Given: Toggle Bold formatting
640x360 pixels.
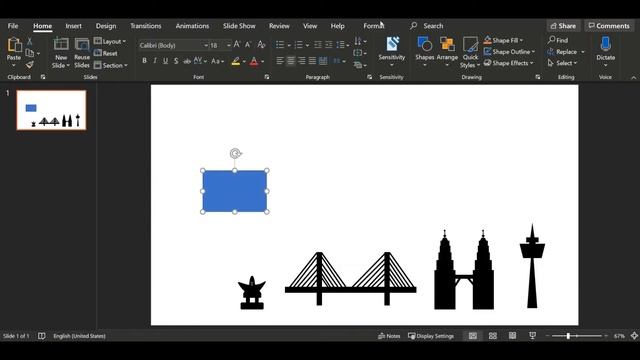Looking at the screenshot, I should tap(144, 61).
